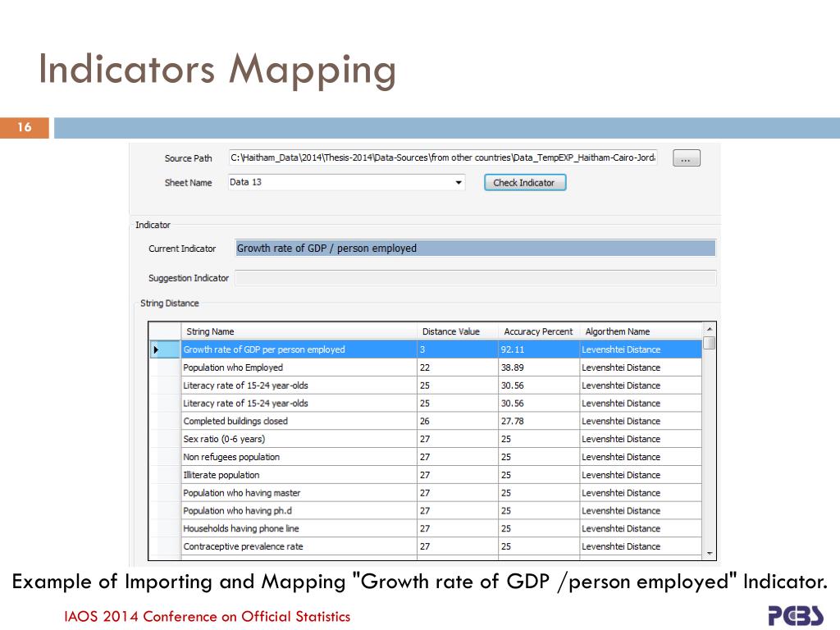840x630 pixels.
Task: Click the accuracy percent 38.89 cell
Action: [539, 367]
